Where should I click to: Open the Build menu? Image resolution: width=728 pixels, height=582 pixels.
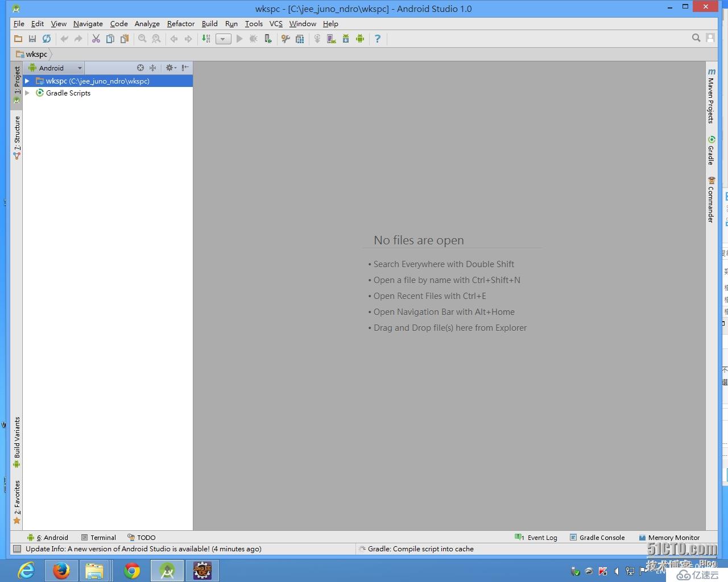210,23
